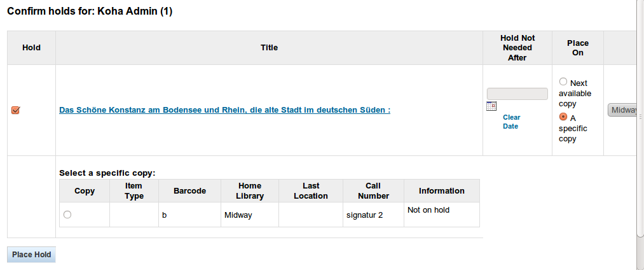Screen dimensions: 644x270
Task: Click the Call Number column header
Action: tap(373, 191)
